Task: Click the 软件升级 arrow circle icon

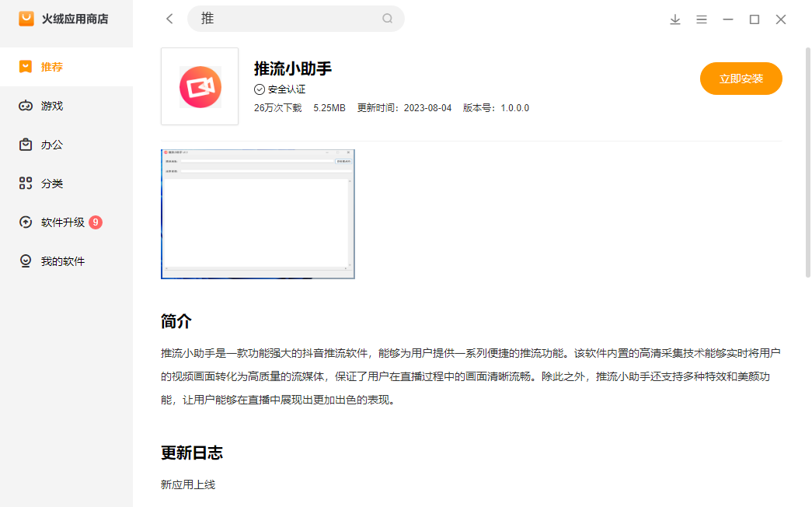Action: pyautogui.click(x=26, y=222)
